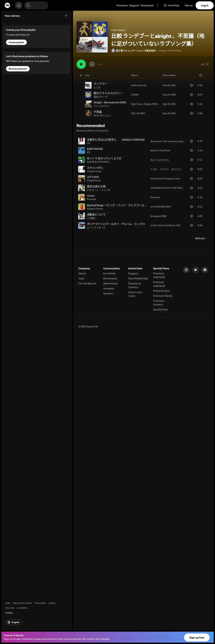Click the duration clock column header icon
The height and width of the screenshot is (644, 215).
tap(200, 75)
